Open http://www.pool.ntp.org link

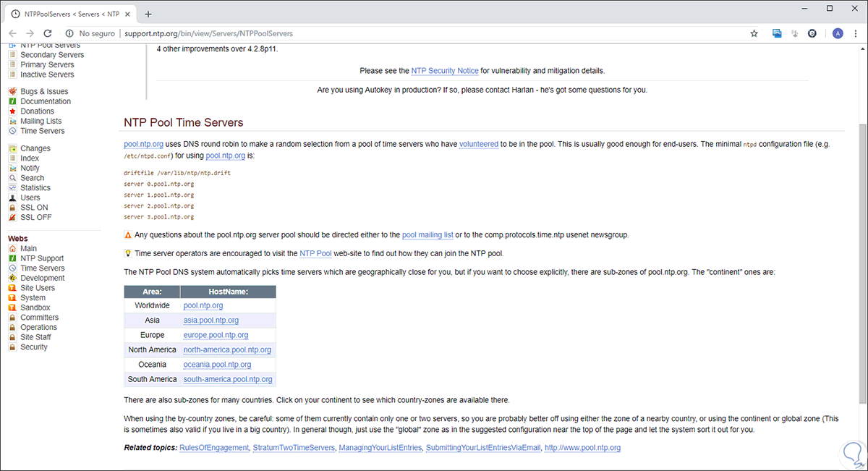pyautogui.click(x=582, y=448)
